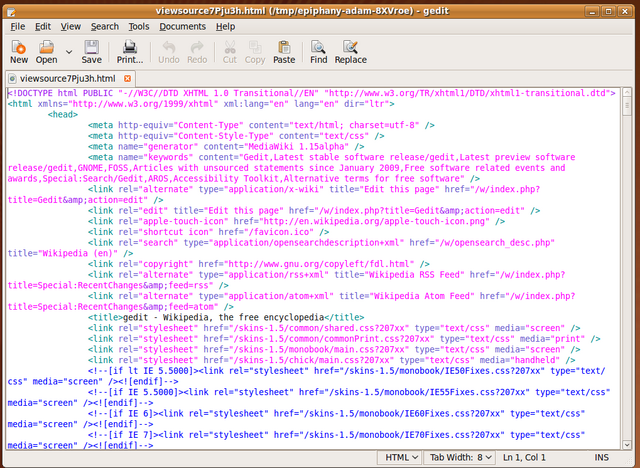This screenshot has height=468, width=640.
Task: Close the viewsource7Pju3h.html tab
Action: [127, 78]
